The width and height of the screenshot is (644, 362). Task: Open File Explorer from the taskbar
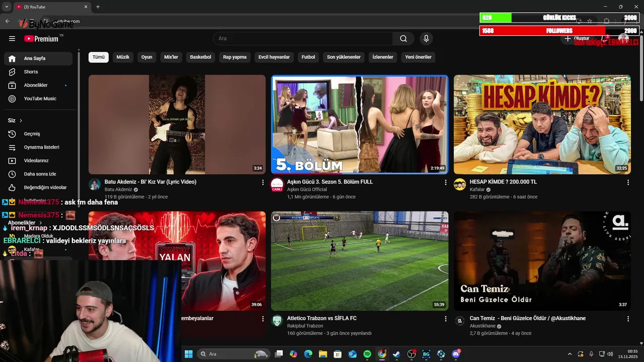click(x=323, y=354)
